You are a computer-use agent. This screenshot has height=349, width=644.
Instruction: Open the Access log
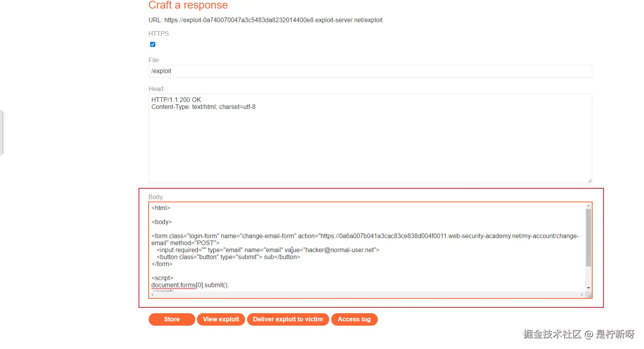pyautogui.click(x=354, y=319)
